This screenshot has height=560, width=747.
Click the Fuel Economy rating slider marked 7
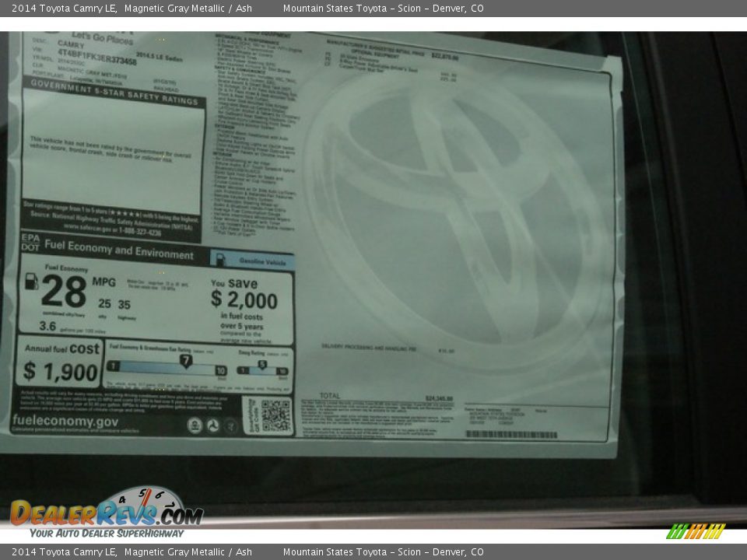coord(186,360)
